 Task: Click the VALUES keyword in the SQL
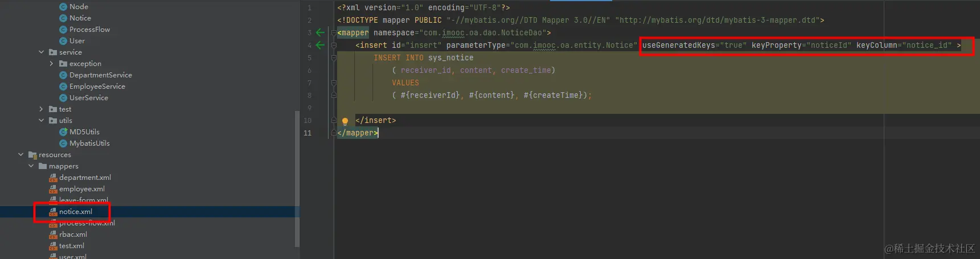point(405,83)
